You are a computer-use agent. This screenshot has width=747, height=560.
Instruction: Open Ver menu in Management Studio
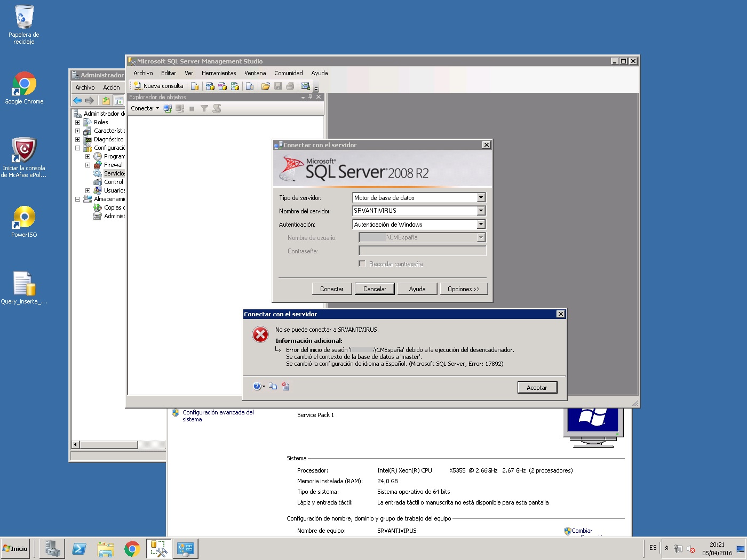point(189,73)
